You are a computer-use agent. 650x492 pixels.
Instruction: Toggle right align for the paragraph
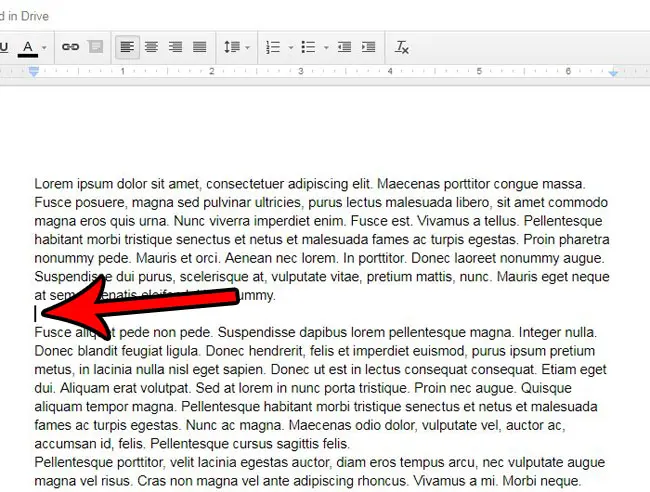click(175, 47)
